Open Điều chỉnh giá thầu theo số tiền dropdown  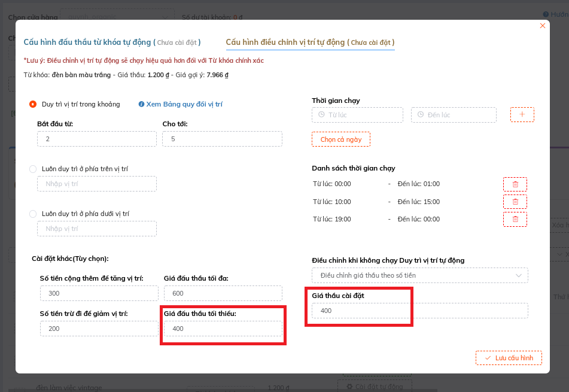419,275
